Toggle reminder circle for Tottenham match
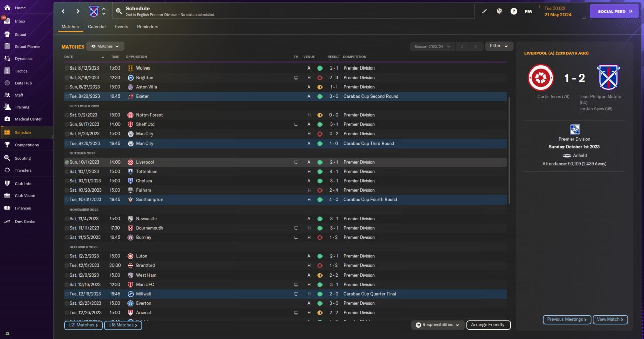This screenshot has height=339, width=644. click(67, 172)
